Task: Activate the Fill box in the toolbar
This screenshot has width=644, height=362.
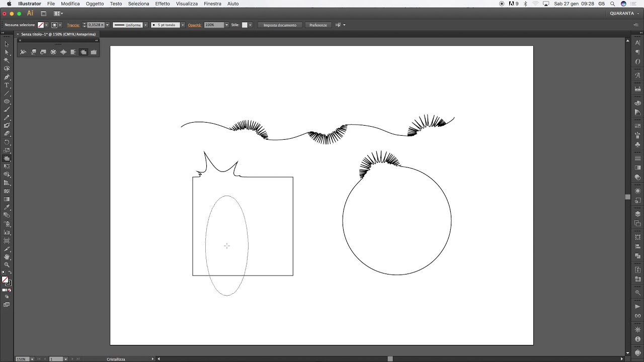Action: coord(5,280)
